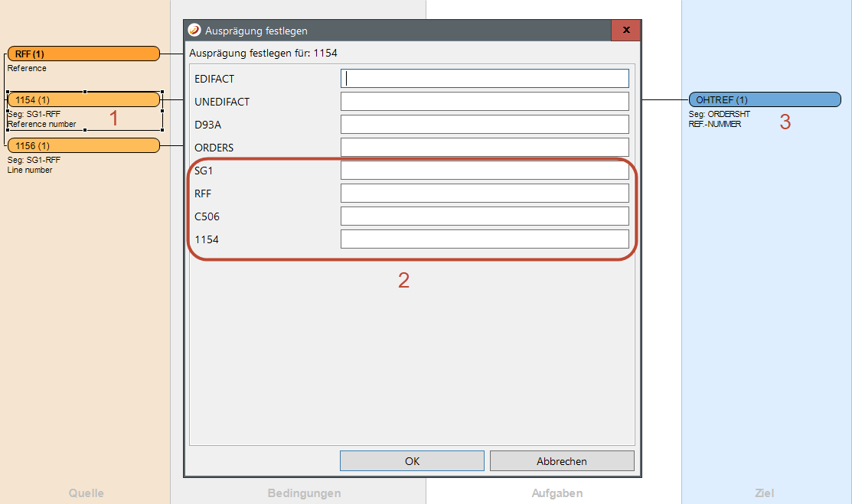852x504 pixels.
Task: Select the C506 input field
Action: tap(485, 216)
